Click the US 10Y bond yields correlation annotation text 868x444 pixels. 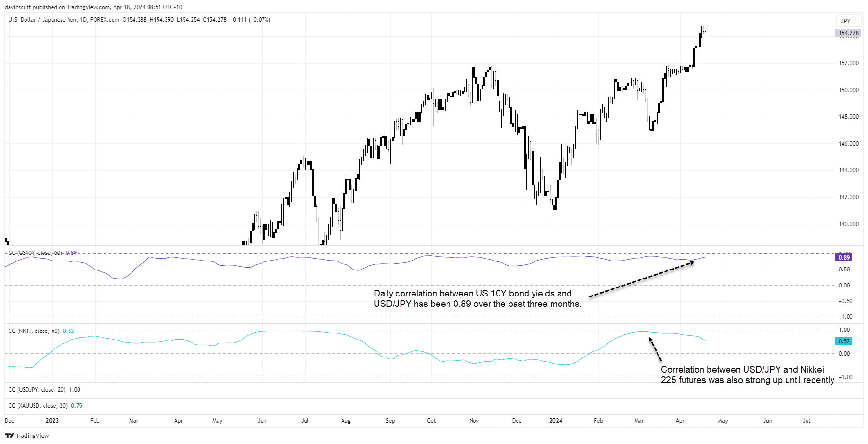478,299
